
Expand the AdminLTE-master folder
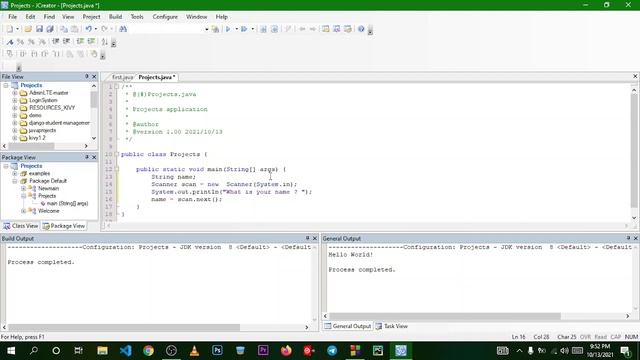[x=15, y=93]
